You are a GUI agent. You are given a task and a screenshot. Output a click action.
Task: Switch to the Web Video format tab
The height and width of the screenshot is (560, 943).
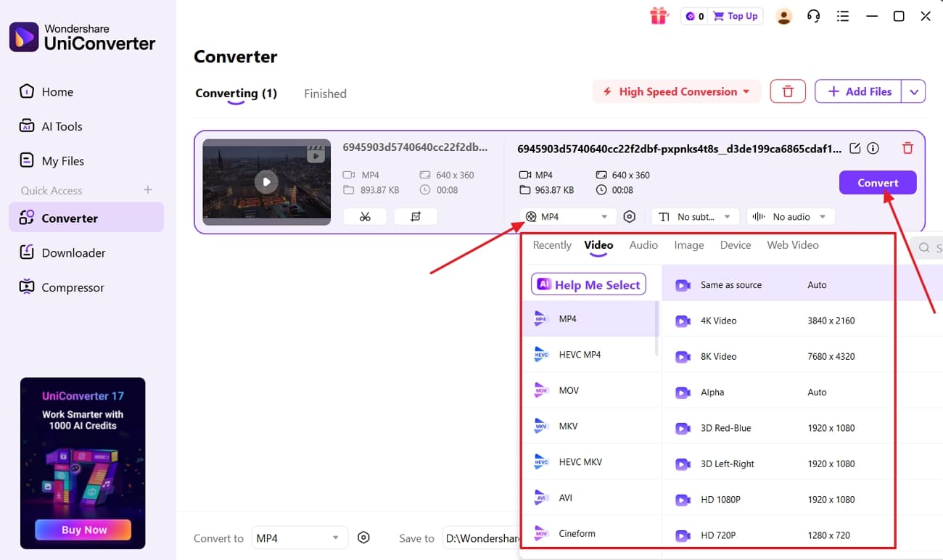point(793,245)
